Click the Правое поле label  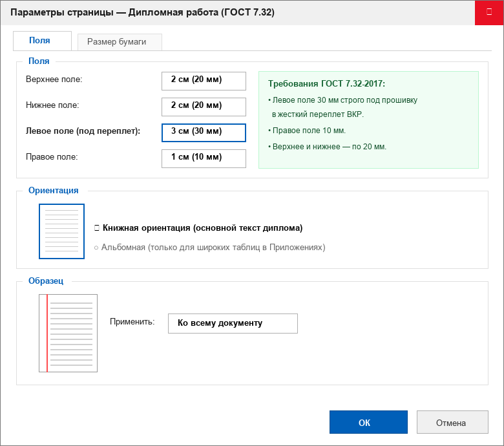tap(52, 157)
